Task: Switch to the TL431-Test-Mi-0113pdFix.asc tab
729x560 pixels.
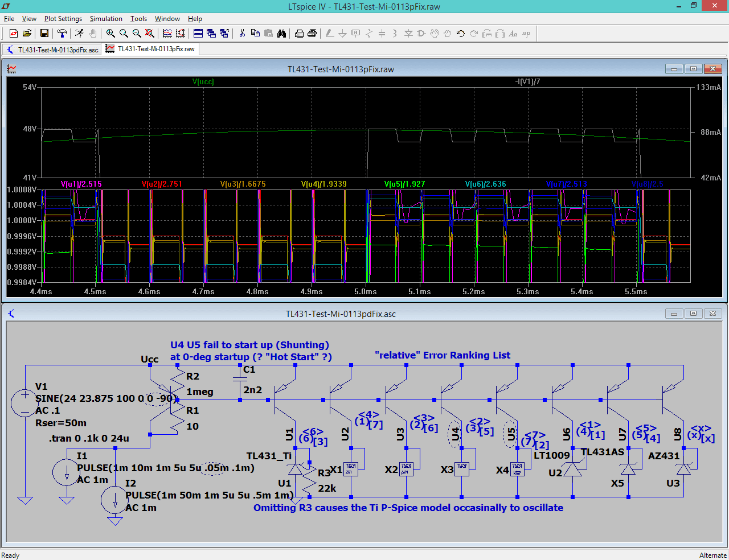Action: pos(52,50)
